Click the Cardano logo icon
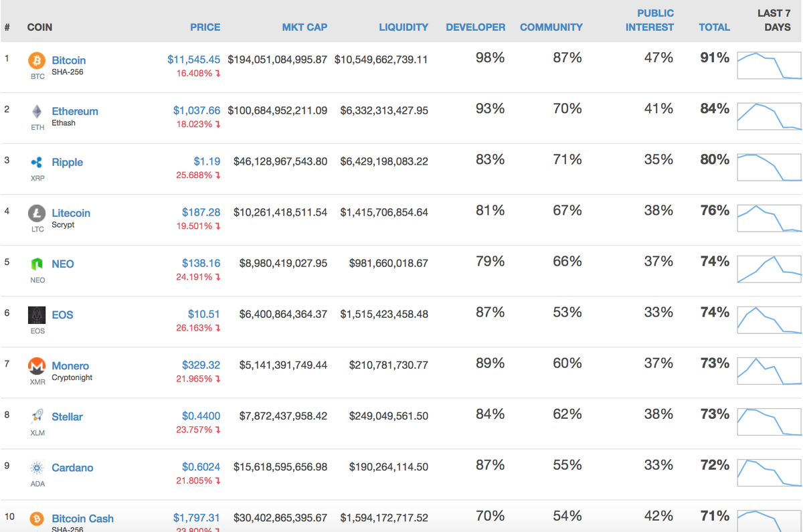The image size is (803, 532). click(37, 468)
